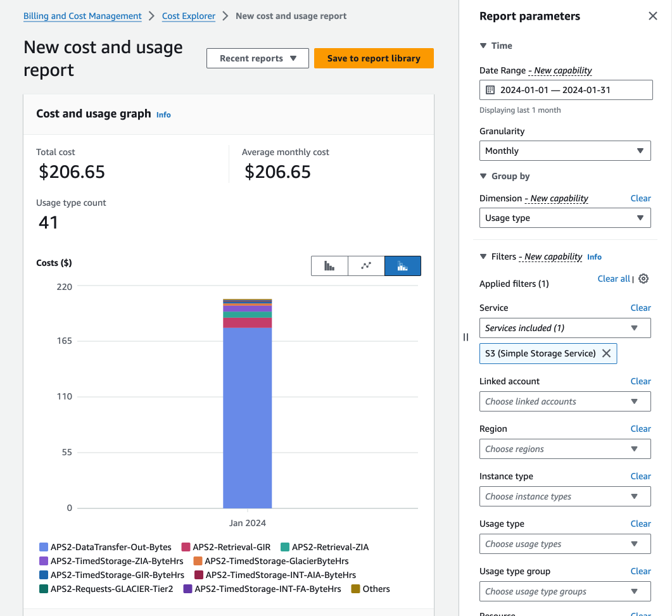The height and width of the screenshot is (616, 672).
Task: Click the APS2-TimedStorage-ZIA-ByteHrs legend swatch
Action: pyautogui.click(x=43, y=561)
